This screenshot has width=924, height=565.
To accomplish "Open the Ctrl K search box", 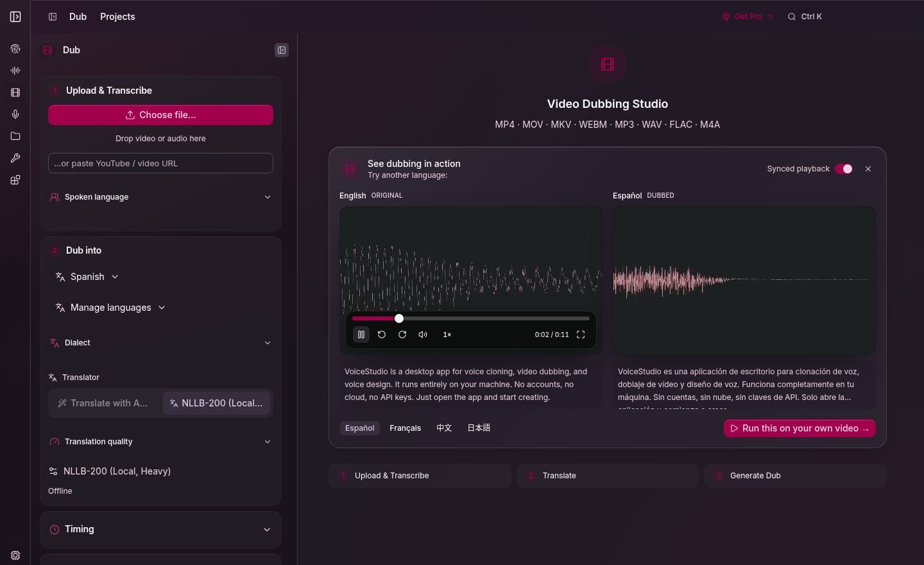I will [x=805, y=17].
